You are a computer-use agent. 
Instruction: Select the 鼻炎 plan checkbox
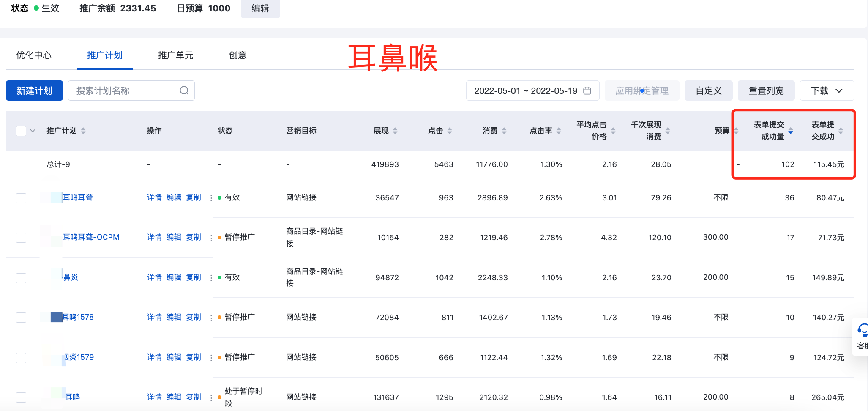point(21,278)
